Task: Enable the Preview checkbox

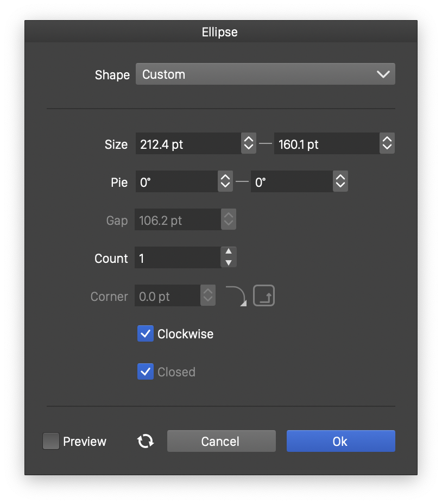Action: point(51,441)
